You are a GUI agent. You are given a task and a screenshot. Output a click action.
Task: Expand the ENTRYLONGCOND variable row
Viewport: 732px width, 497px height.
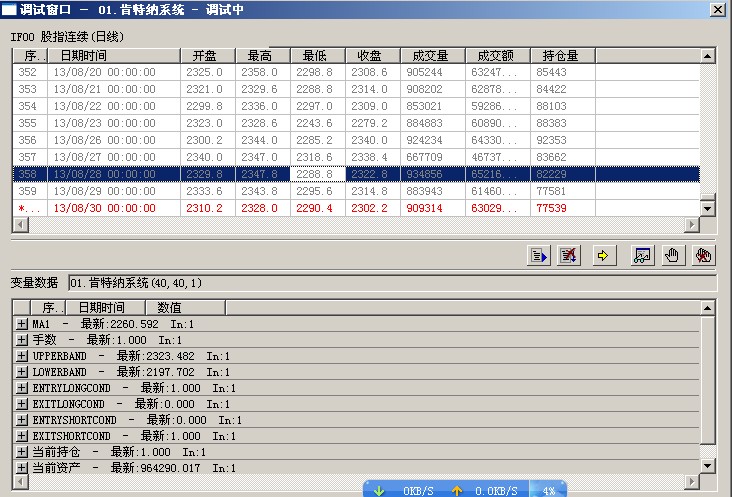pos(21,388)
